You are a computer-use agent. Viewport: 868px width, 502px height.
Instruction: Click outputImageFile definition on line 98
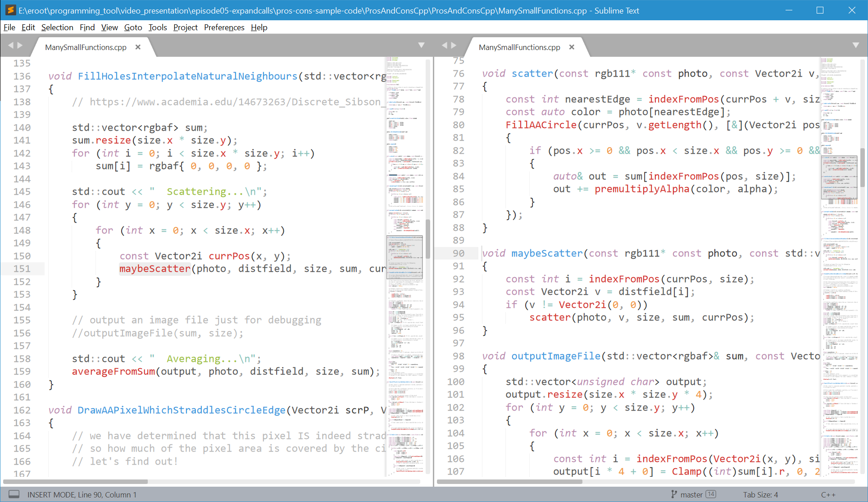pos(556,356)
